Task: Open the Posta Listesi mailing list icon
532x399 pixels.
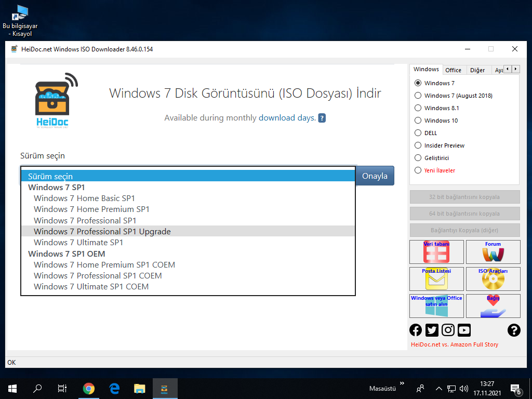Action: [x=436, y=279]
